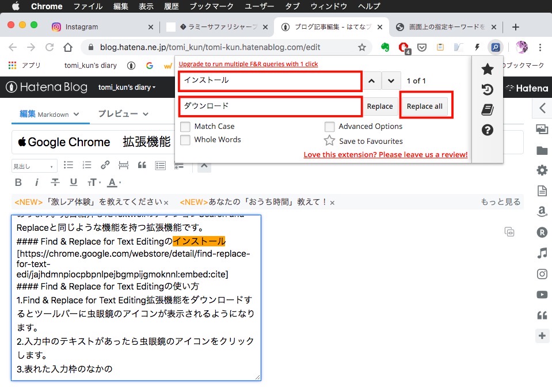Enable Match Case checkbox

185,127
